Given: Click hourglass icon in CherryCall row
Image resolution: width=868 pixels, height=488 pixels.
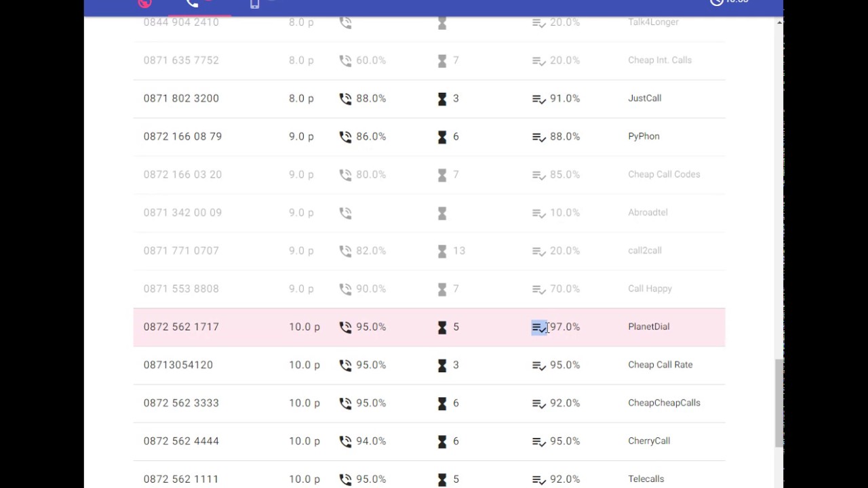Looking at the screenshot, I should [x=442, y=441].
